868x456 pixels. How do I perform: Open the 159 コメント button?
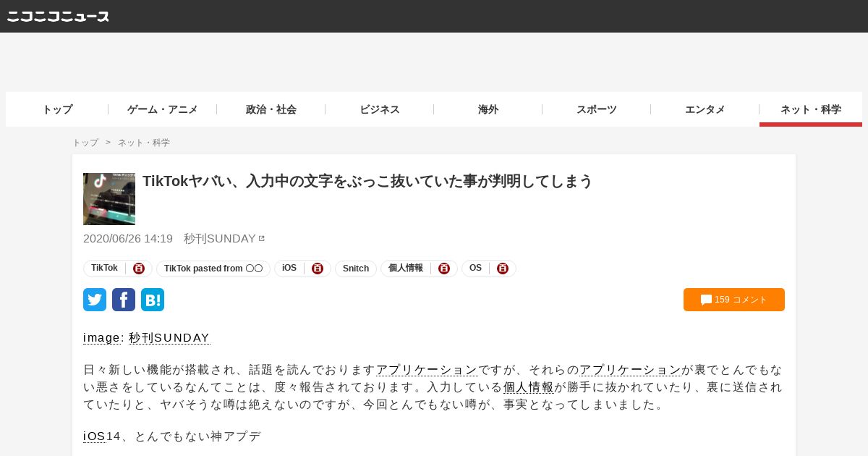click(x=734, y=300)
